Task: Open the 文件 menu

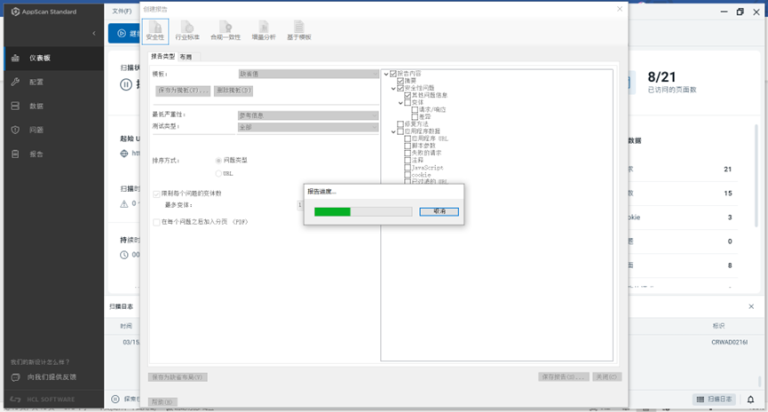Action: 122,10
